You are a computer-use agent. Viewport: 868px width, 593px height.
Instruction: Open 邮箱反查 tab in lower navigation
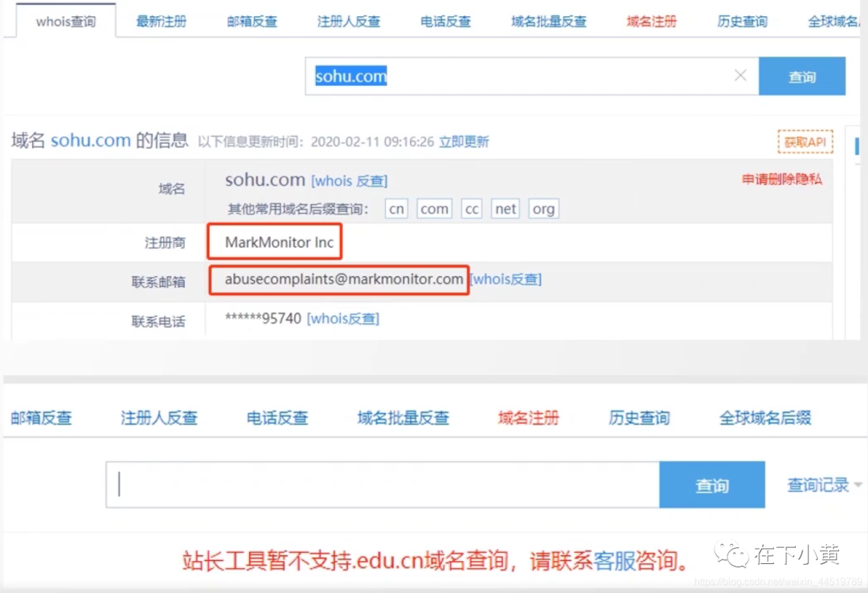[x=42, y=418]
